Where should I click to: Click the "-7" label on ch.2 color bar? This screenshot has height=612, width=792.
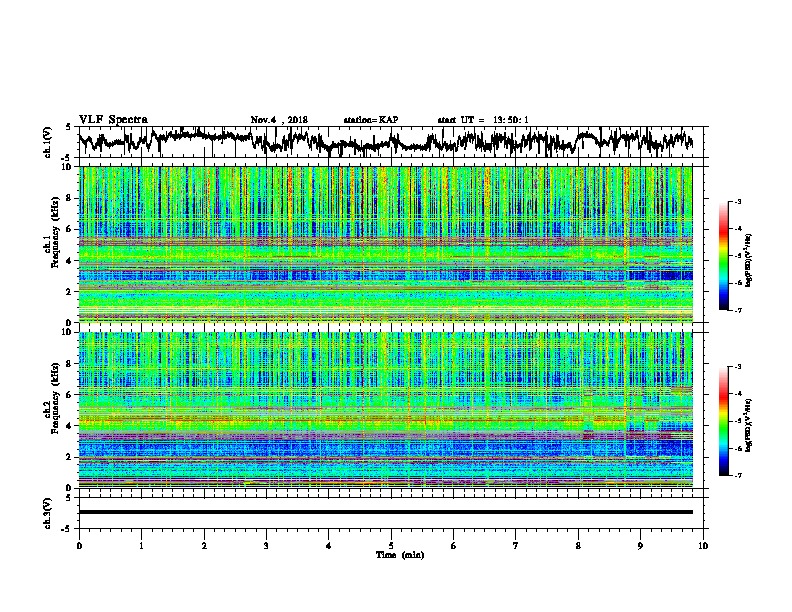(738, 475)
